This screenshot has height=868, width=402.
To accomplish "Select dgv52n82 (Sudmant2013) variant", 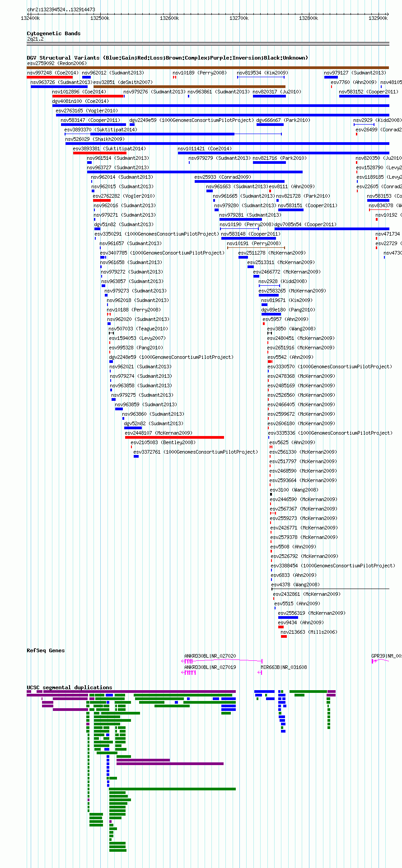I will pyautogui.click(x=133, y=428).
